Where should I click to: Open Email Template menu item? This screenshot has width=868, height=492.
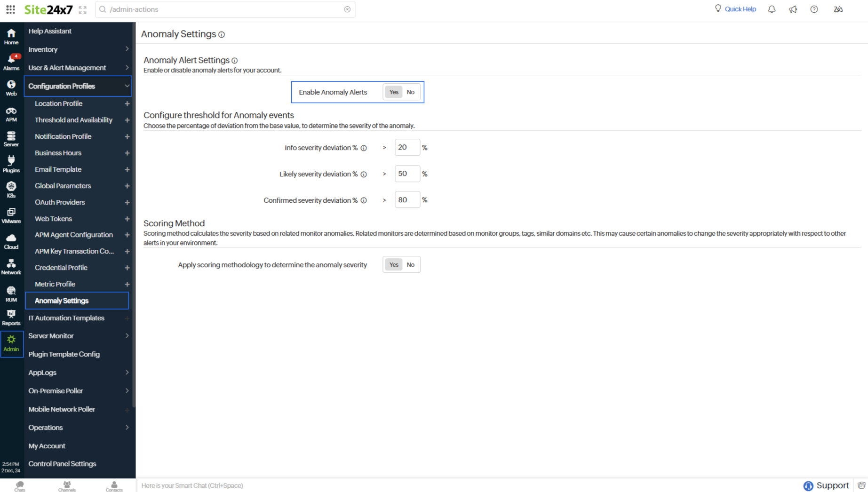point(58,169)
